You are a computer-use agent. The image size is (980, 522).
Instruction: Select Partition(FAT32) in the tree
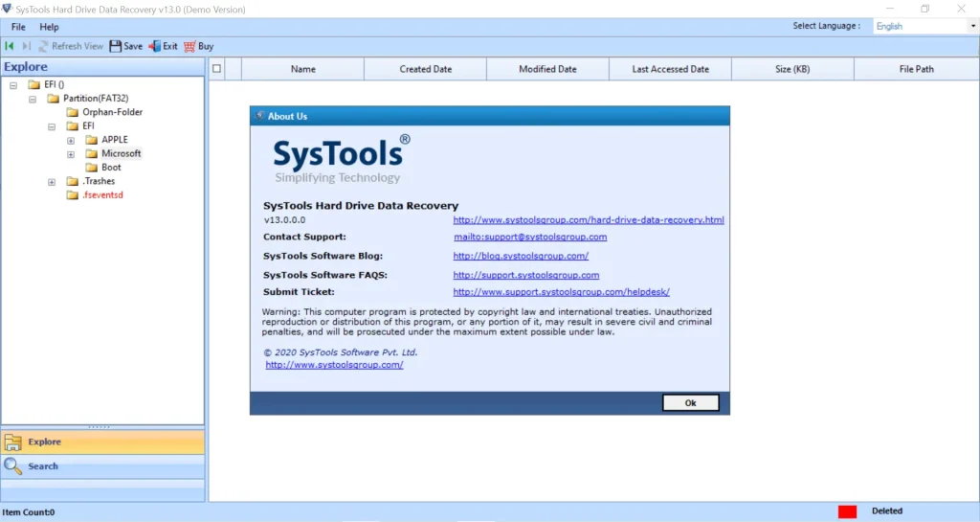tap(96, 98)
